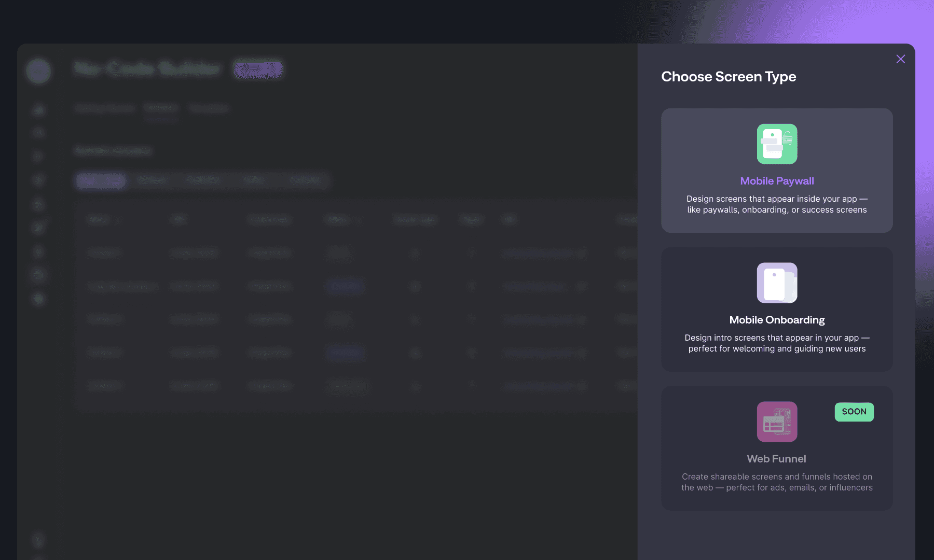Open the Web Funnel screen type card
Screen dimensions: 934x560
[x=777, y=449]
